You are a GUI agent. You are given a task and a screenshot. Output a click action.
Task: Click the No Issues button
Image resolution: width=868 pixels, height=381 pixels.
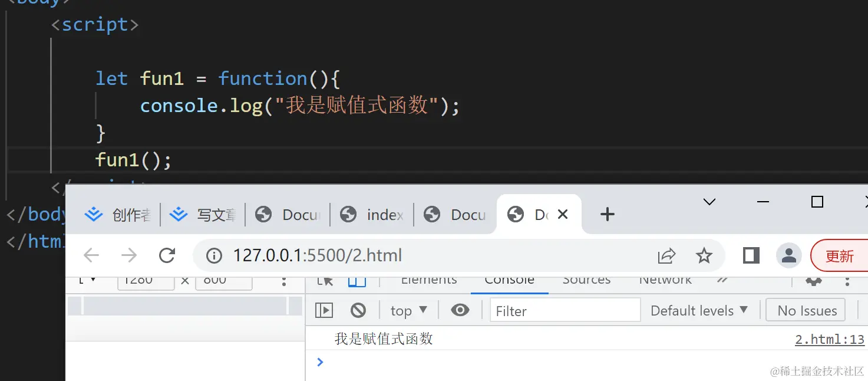[806, 310]
